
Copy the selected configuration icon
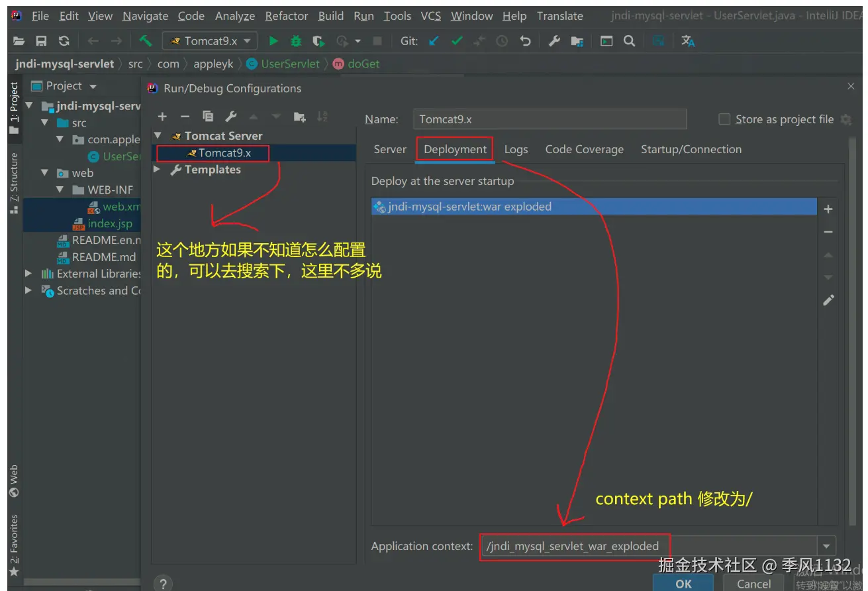(208, 117)
